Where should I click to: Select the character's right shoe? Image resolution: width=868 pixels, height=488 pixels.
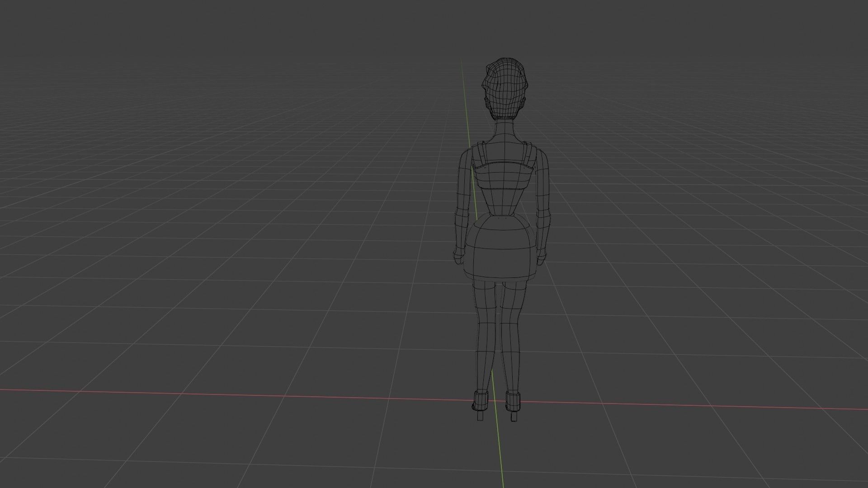pyautogui.click(x=513, y=406)
